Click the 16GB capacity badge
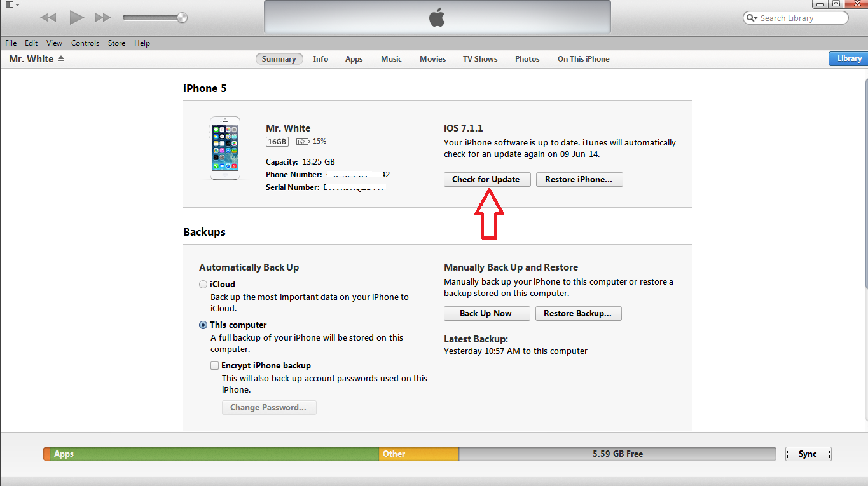 (x=277, y=141)
